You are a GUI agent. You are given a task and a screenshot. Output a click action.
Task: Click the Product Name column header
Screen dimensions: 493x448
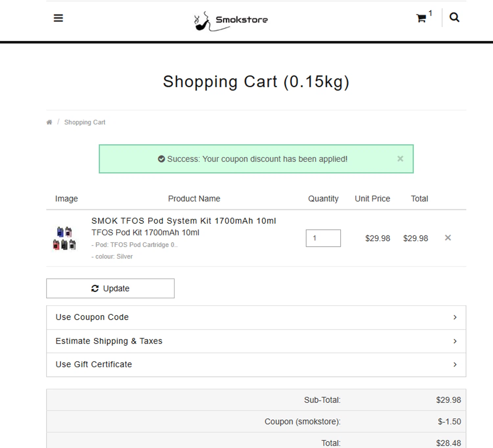click(x=194, y=199)
